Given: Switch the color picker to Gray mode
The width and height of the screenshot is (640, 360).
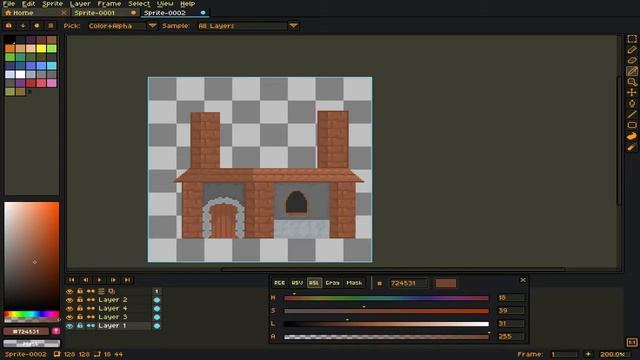Looking at the screenshot, I should [332, 283].
